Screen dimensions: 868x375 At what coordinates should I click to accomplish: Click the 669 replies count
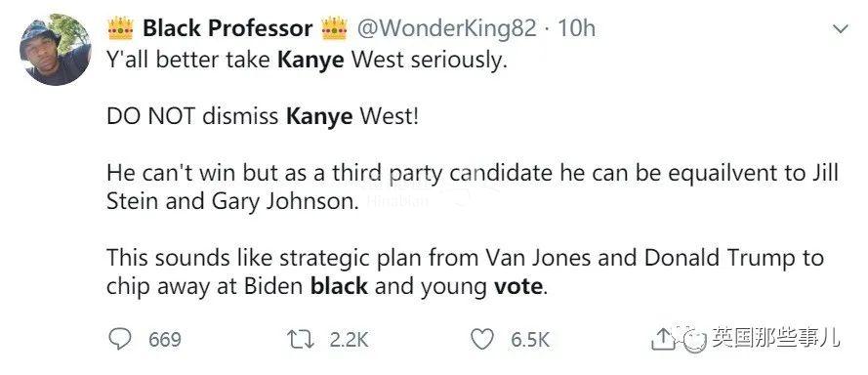click(165, 339)
